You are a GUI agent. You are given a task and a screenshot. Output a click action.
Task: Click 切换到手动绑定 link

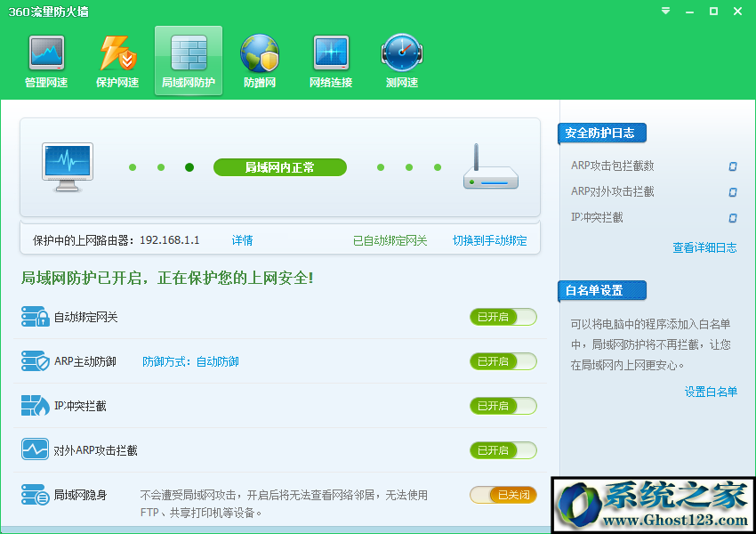(x=489, y=240)
